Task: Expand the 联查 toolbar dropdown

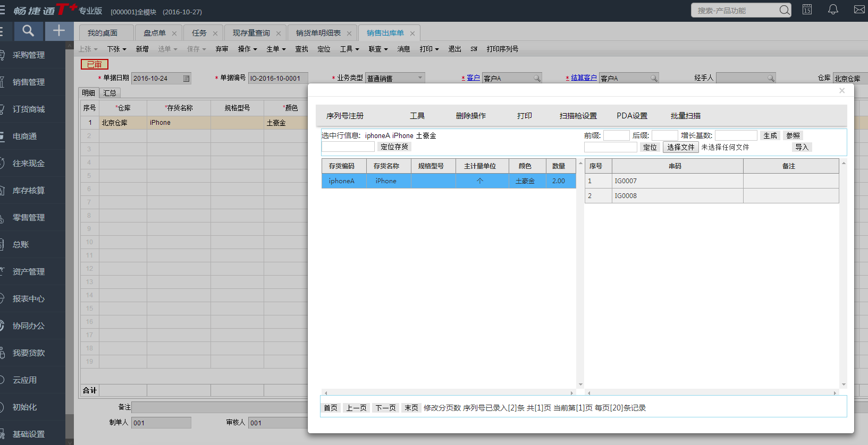Action: (378, 49)
